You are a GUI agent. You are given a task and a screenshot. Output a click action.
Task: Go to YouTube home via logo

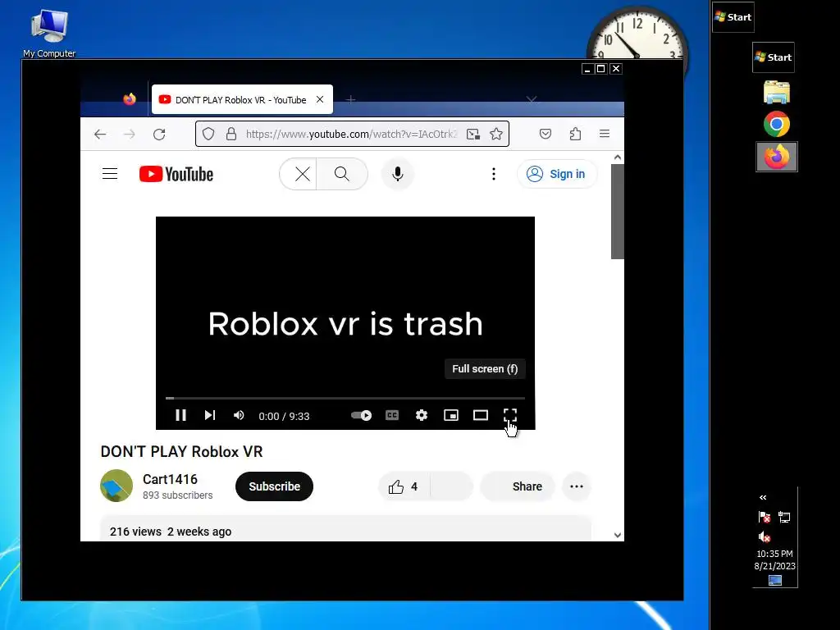click(176, 174)
